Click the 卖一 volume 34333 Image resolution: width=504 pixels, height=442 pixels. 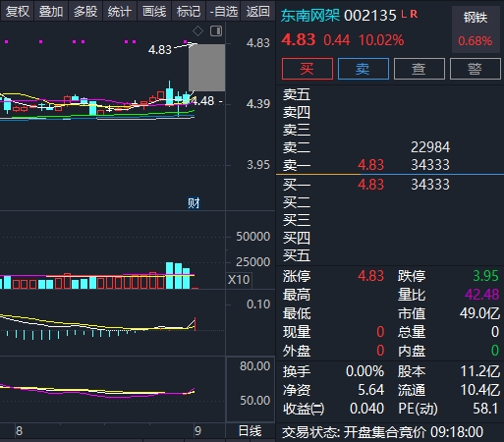tap(430, 165)
